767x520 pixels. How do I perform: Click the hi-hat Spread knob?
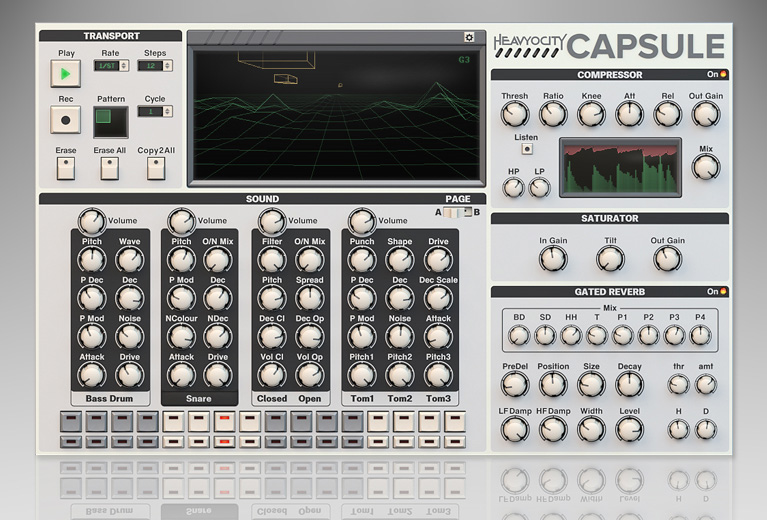click(x=310, y=298)
